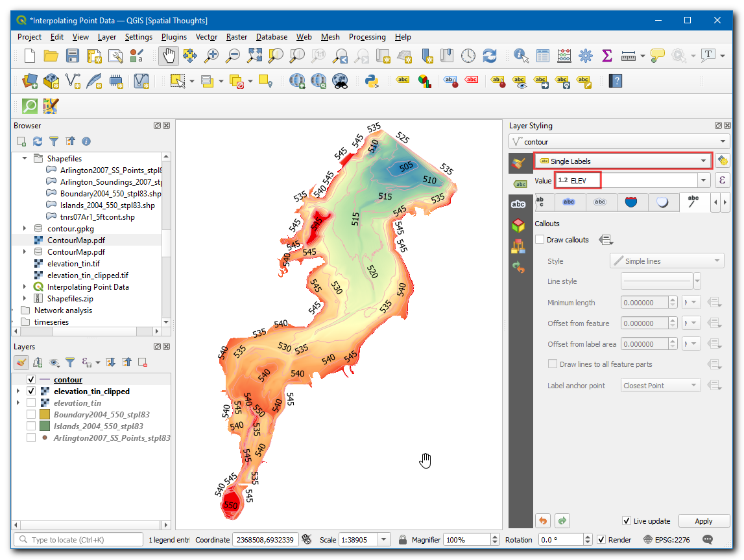Click the Zoom In magnifier tool

pyautogui.click(x=211, y=56)
